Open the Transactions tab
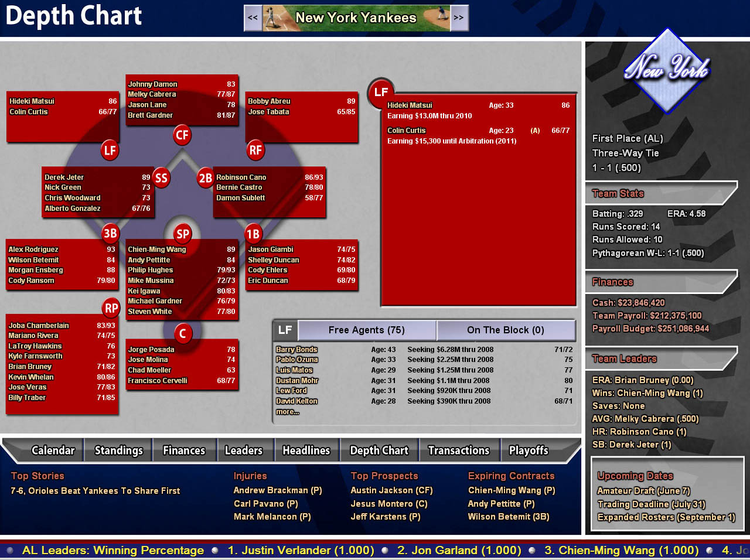750x560 pixels. tap(459, 450)
